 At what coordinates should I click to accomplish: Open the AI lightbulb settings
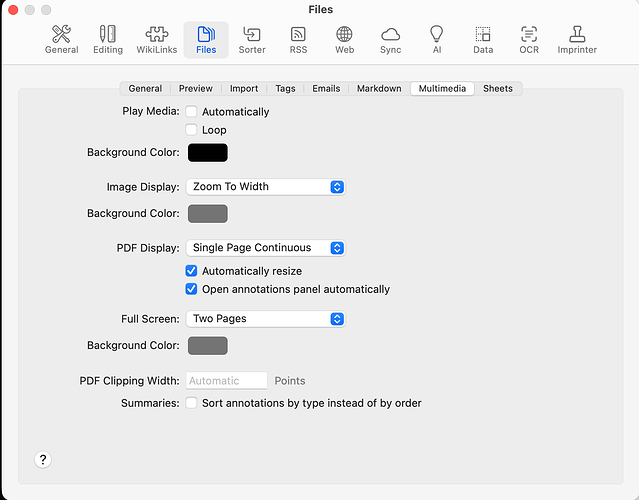pos(436,39)
